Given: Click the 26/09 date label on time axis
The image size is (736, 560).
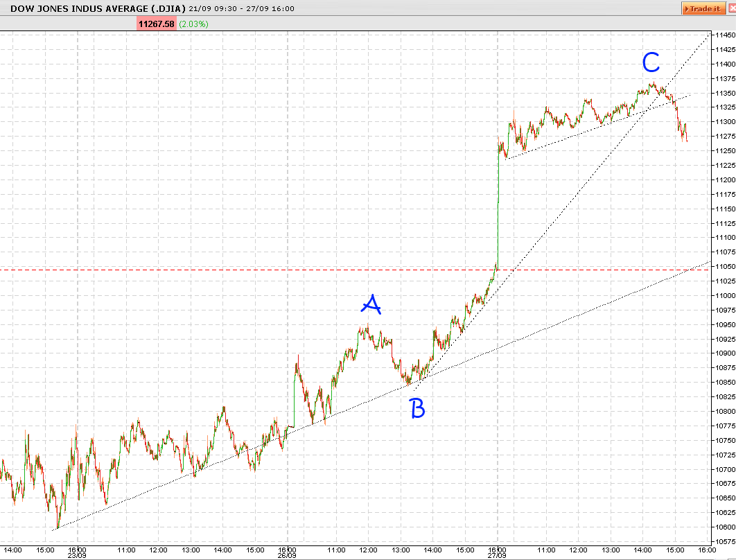Looking at the screenshot, I should (x=287, y=555).
